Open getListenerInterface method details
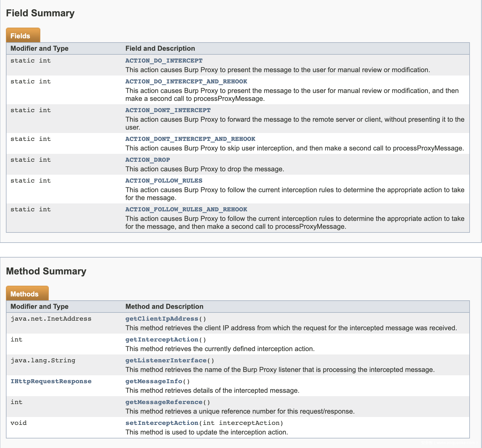The image size is (482, 448). [166, 360]
